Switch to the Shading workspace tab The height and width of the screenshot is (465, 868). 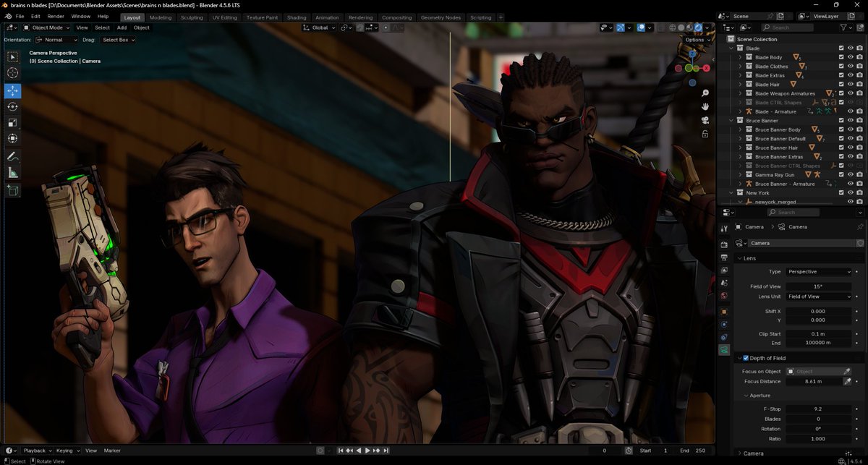click(x=297, y=17)
